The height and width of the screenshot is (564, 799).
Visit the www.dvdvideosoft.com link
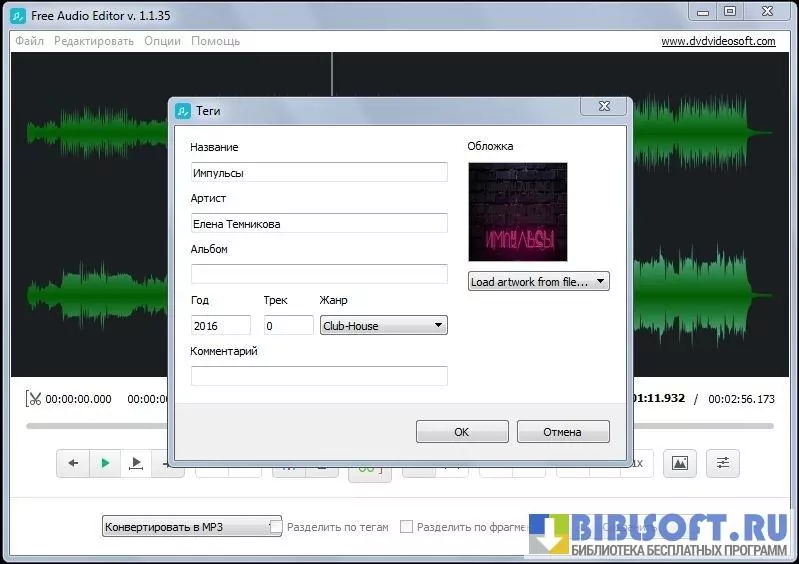(718, 42)
